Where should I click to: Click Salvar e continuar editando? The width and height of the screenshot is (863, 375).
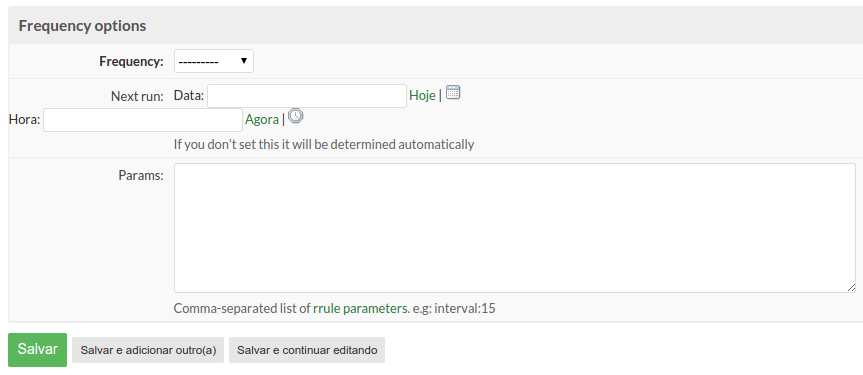click(307, 350)
